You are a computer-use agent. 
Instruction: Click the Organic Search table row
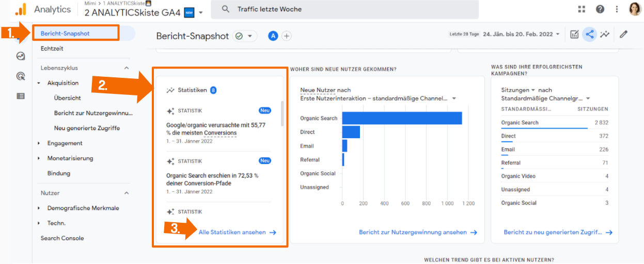point(555,123)
